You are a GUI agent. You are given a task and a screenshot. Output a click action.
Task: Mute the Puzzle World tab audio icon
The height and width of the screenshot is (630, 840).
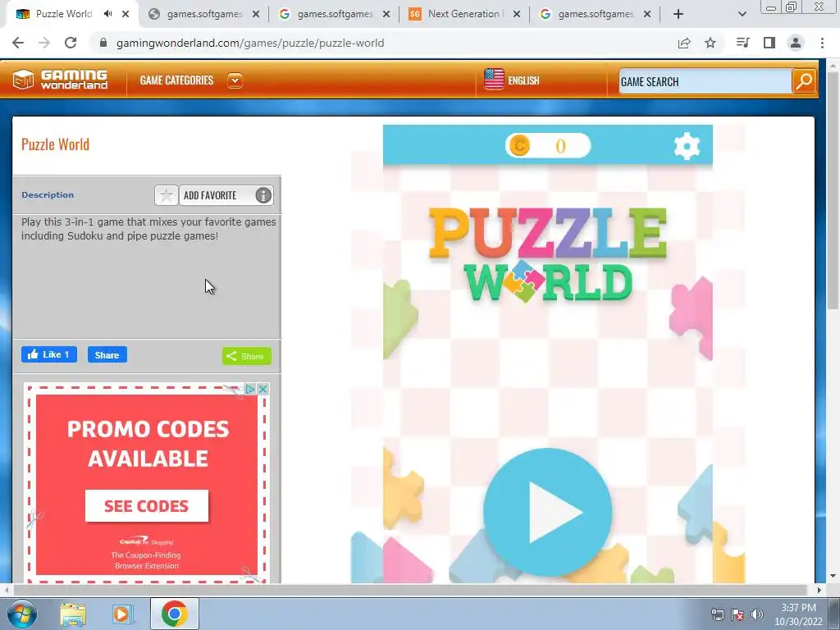tap(108, 14)
